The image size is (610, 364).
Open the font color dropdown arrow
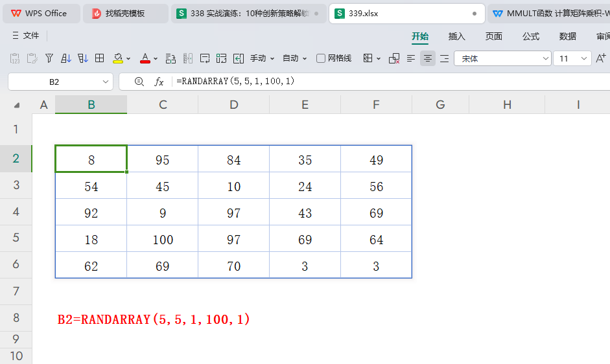156,59
